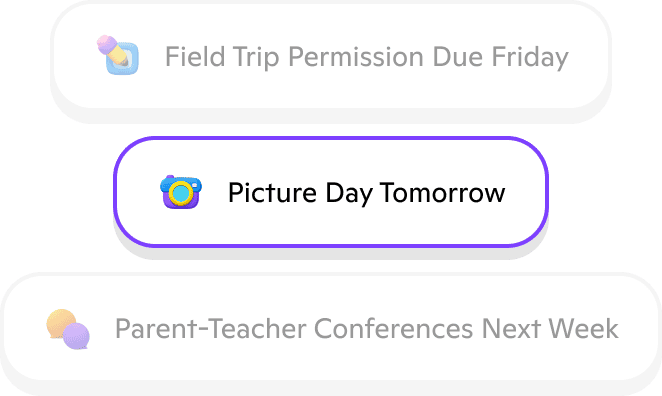This screenshot has height=396, width=662.
Task: Click the chat bubbles icon
Action: [68, 329]
